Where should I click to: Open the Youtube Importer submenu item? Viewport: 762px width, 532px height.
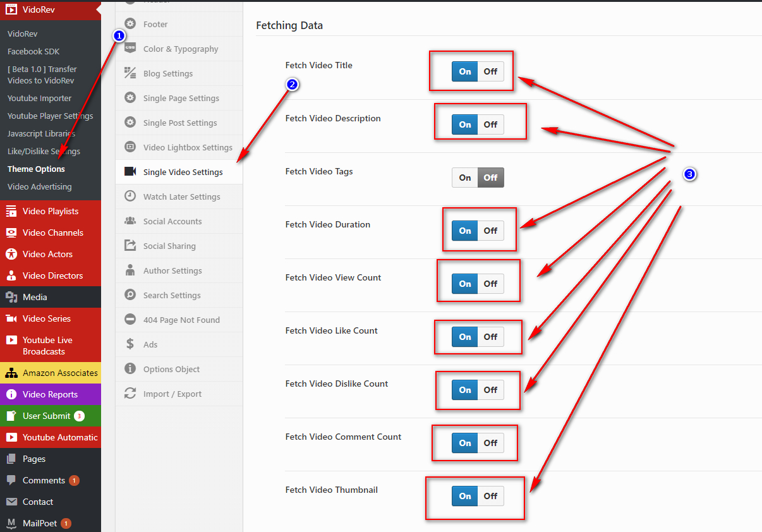[39, 99]
